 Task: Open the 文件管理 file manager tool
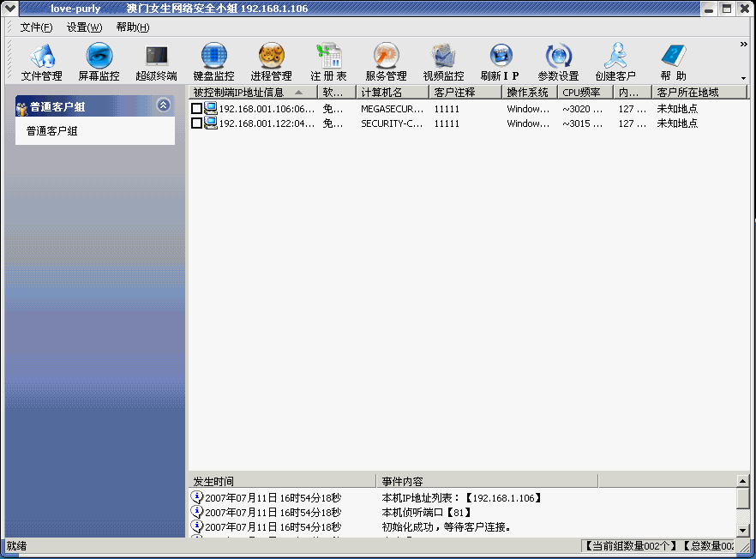click(x=40, y=60)
